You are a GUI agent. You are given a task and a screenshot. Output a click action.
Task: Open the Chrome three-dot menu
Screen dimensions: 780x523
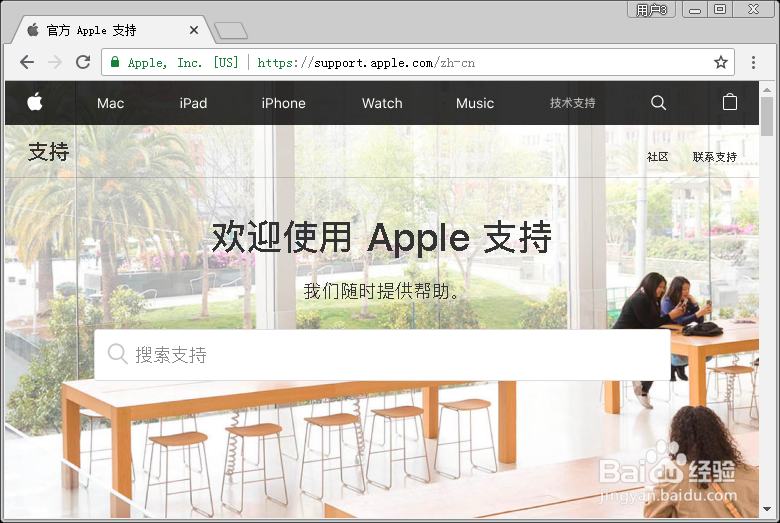pyautogui.click(x=753, y=62)
